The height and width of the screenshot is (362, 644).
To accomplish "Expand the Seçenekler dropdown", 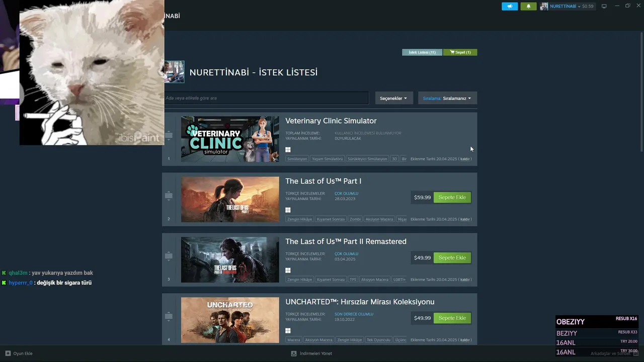I will click(x=393, y=98).
